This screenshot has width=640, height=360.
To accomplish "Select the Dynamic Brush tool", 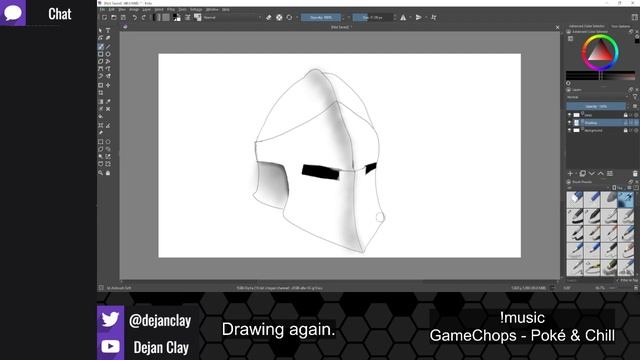I will [x=101, y=76].
